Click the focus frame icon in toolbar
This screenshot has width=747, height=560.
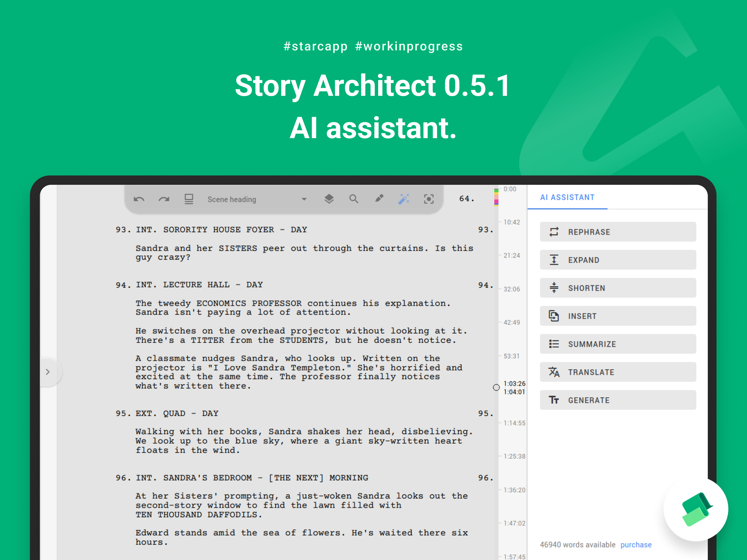pos(429,199)
